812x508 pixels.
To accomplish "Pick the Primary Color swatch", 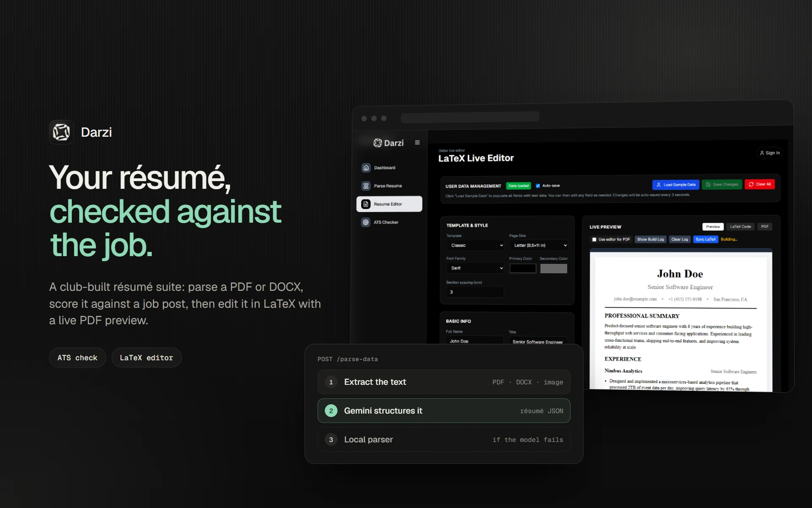I will [x=523, y=268].
